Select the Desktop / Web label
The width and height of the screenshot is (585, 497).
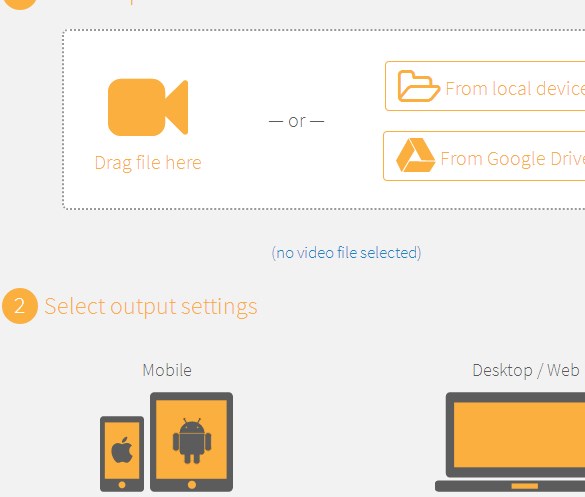(526, 371)
